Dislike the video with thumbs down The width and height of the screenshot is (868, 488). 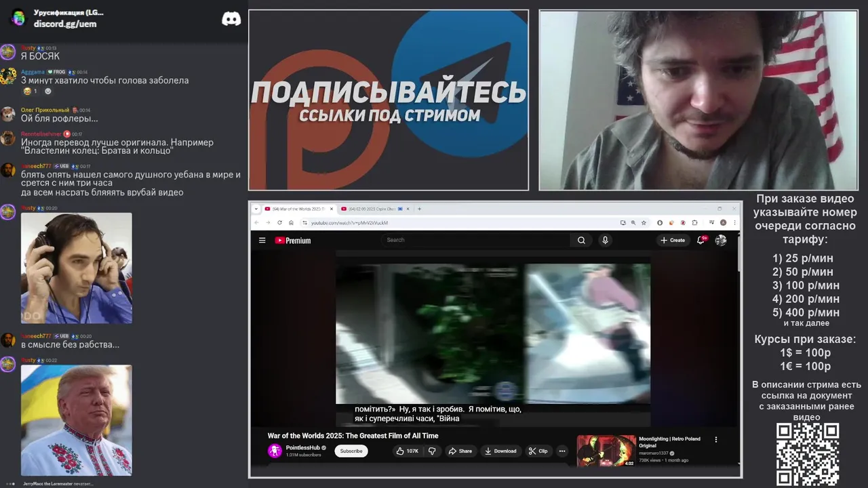coord(432,451)
